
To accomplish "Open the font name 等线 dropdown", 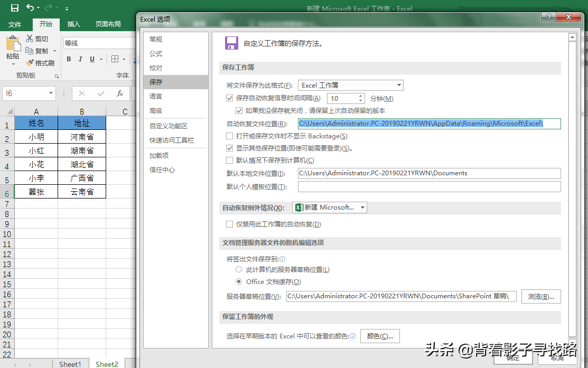I will pyautogui.click(x=99, y=43).
